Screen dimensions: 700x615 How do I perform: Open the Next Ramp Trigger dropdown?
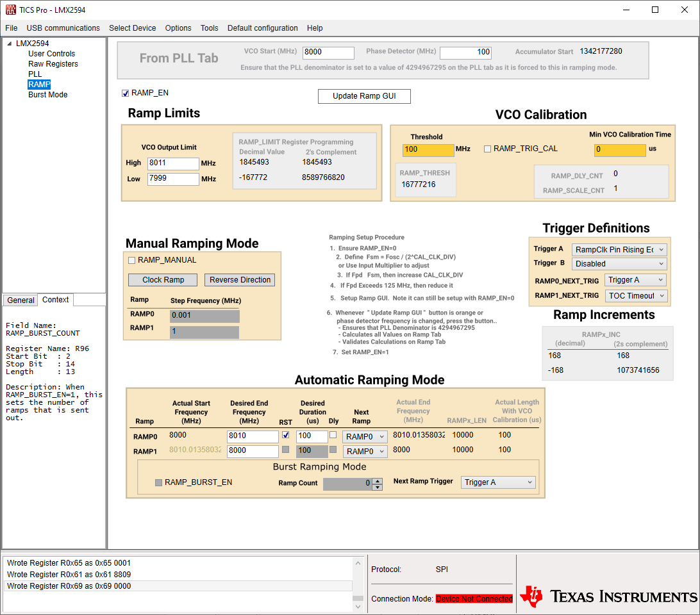click(x=498, y=482)
